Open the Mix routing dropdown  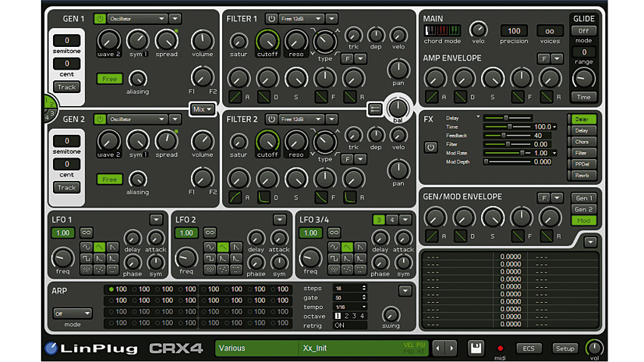(202, 109)
